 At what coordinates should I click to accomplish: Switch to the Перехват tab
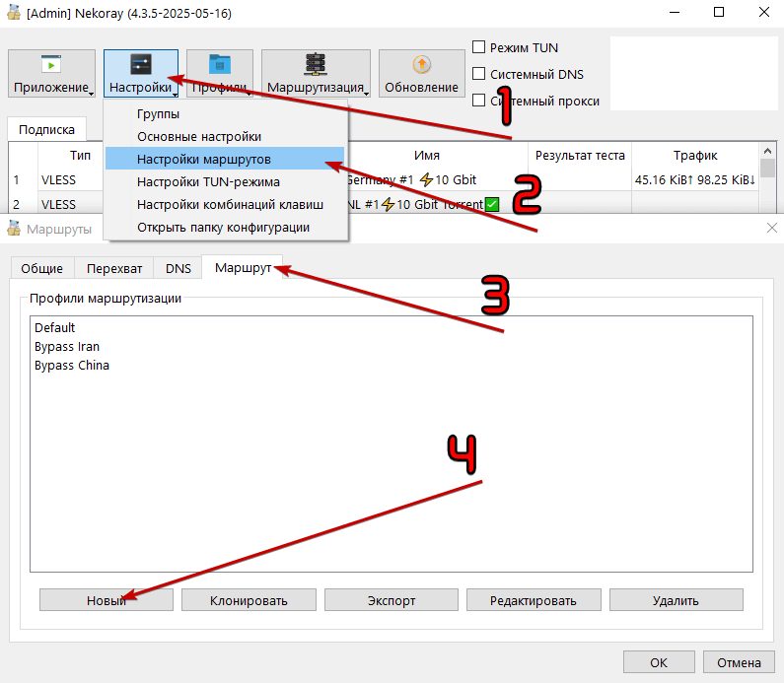point(114,268)
